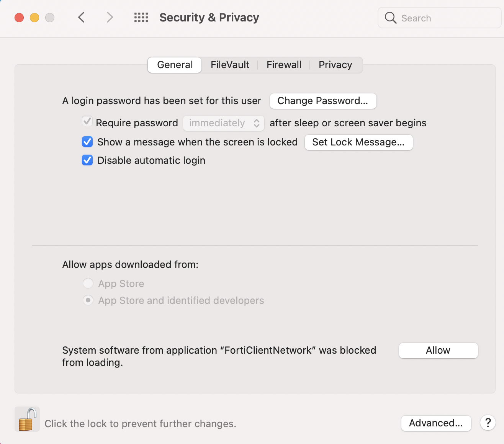The width and height of the screenshot is (504, 444).
Task: Go forward with the right chevron
Action: pos(110,17)
